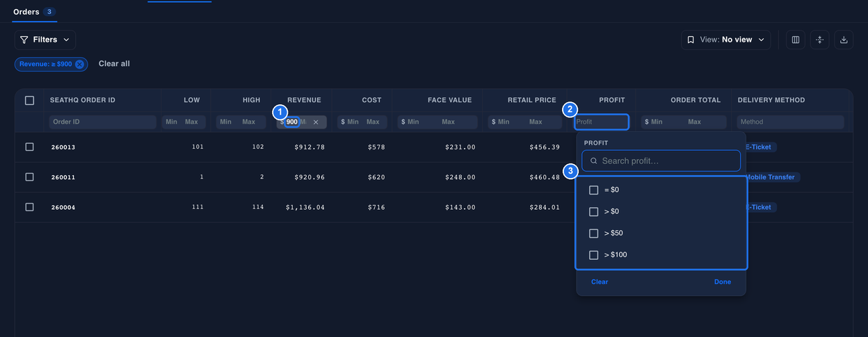This screenshot has width=868, height=337.
Task: Click the Delivery Method filter field
Action: (790, 122)
